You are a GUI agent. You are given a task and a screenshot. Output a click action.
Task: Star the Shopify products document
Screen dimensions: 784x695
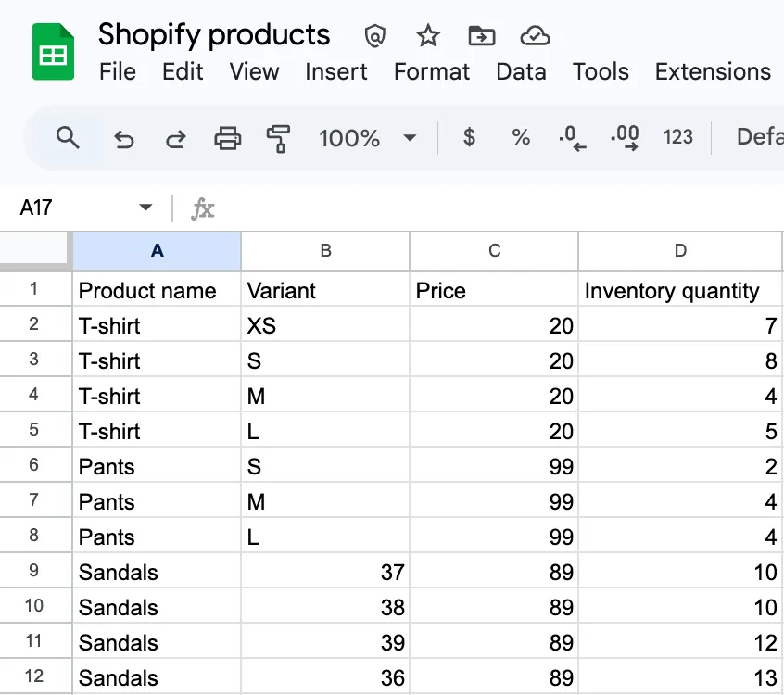(428, 36)
